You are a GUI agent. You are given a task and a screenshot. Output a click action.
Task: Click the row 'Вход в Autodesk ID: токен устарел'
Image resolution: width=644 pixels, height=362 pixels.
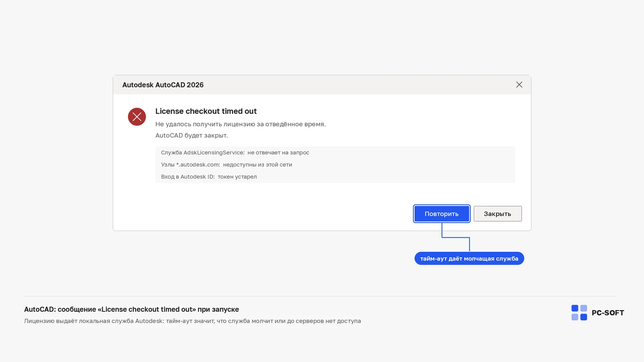tap(335, 177)
